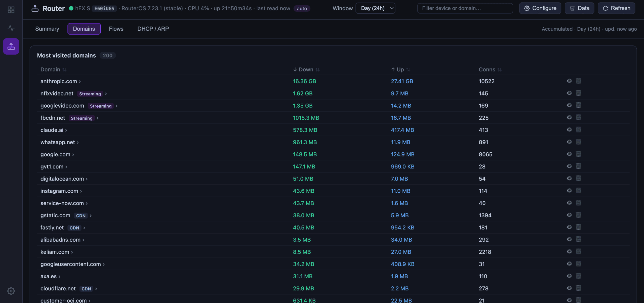Image resolution: width=644 pixels, height=303 pixels.
Task: Open the Window Day (24h) dropdown
Action: click(375, 8)
